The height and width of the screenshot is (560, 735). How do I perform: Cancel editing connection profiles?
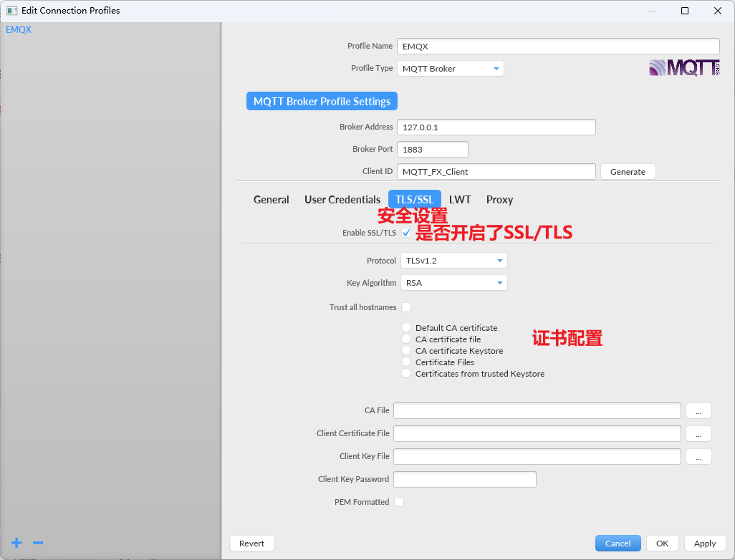pyautogui.click(x=618, y=544)
